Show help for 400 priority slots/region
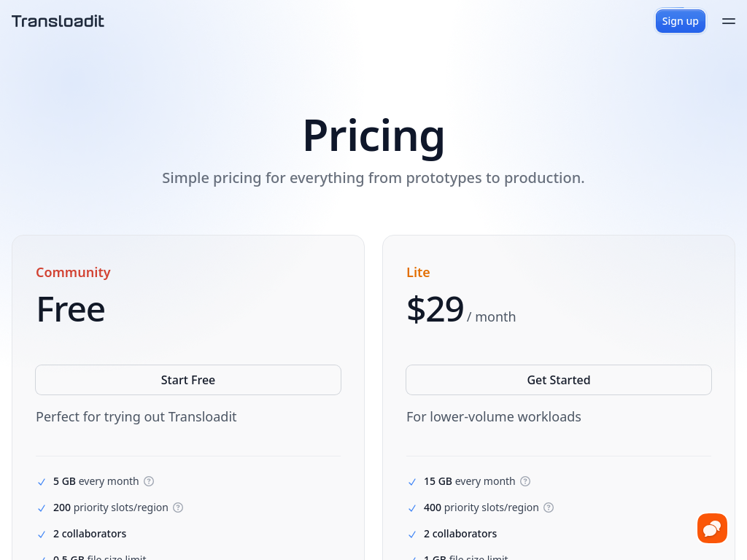The height and width of the screenshot is (560, 747). 549,507
